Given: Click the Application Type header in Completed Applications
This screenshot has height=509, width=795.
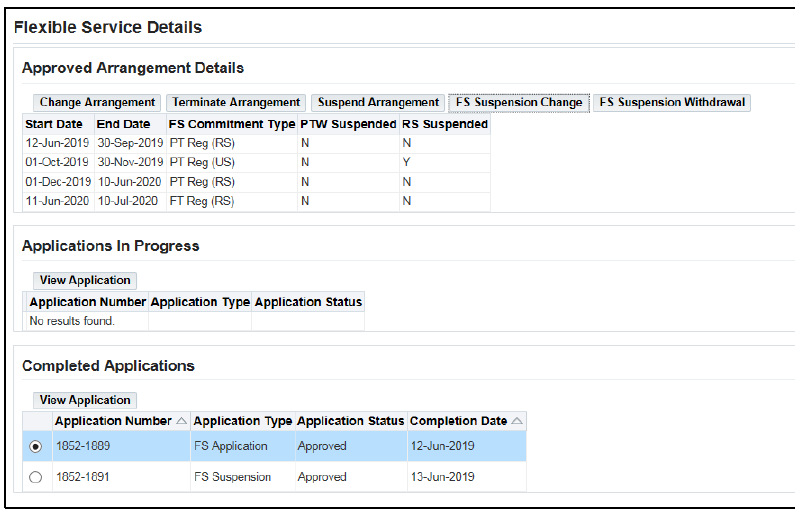Looking at the screenshot, I should [242, 422].
